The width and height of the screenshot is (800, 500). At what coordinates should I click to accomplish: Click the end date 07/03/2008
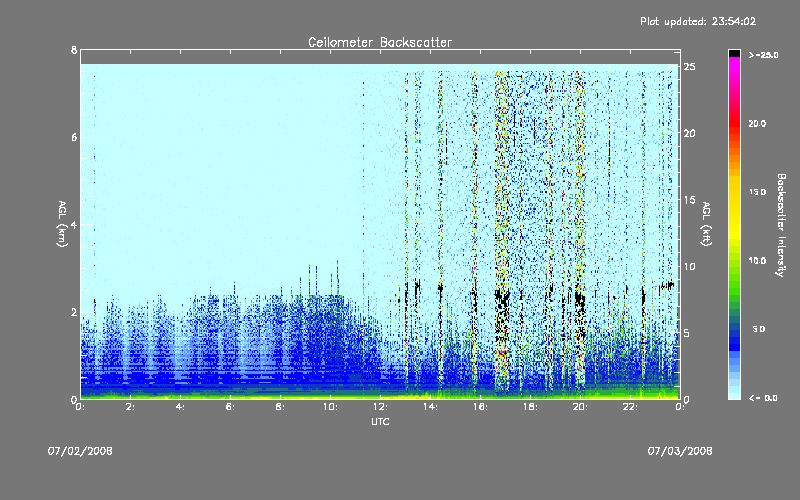point(680,451)
